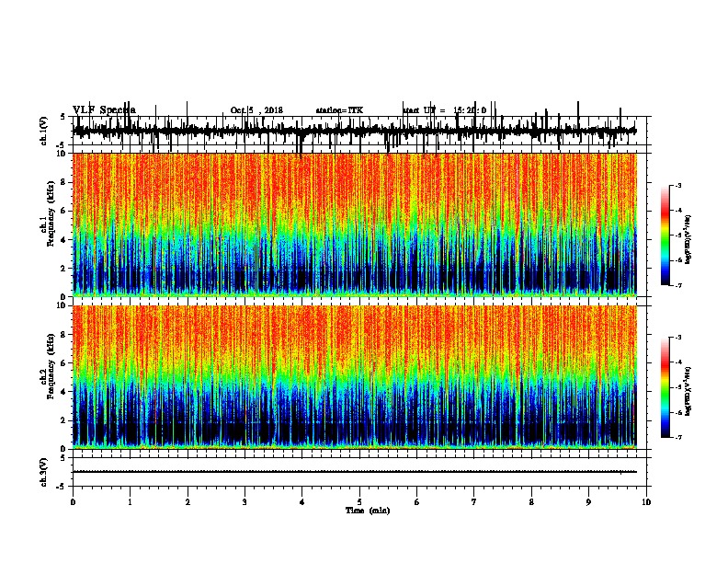
Task: Select the start UT time "15:20:0"
Action: click(x=470, y=110)
